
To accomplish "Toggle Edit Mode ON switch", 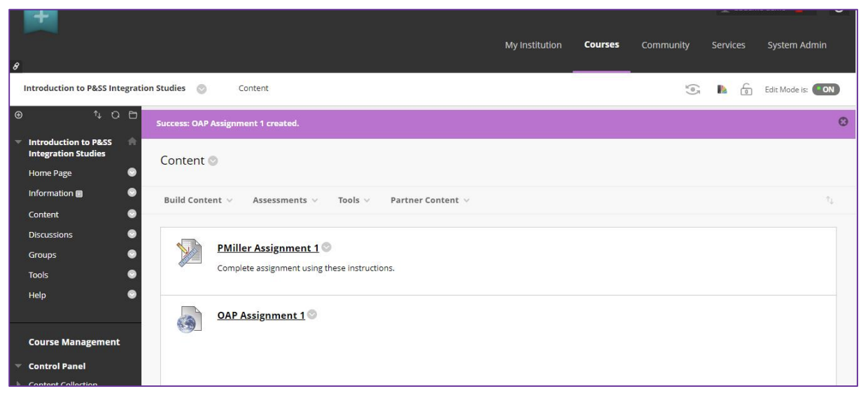I will 825,89.
